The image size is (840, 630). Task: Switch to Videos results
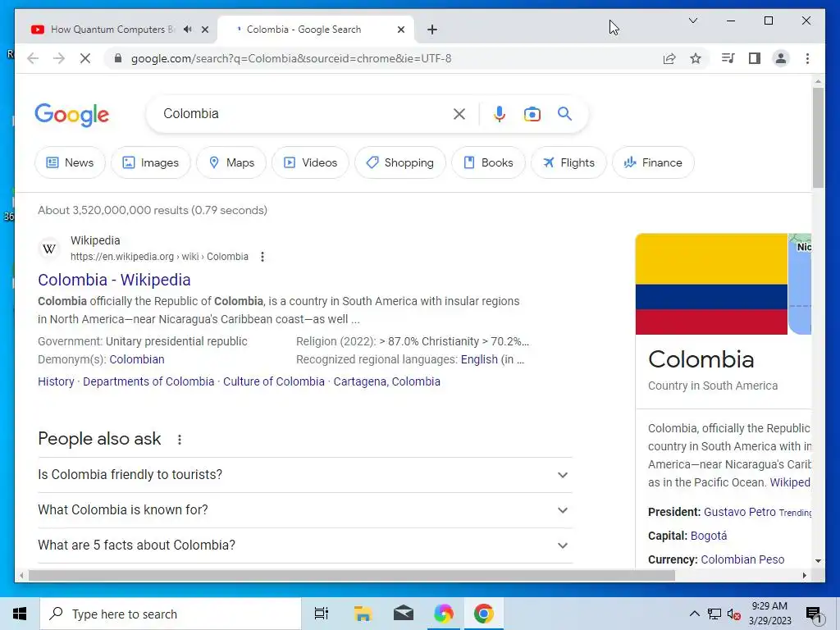pyautogui.click(x=310, y=162)
